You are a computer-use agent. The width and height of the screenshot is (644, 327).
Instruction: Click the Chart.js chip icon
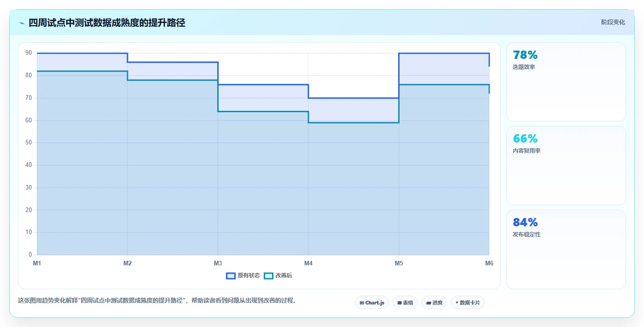pyautogui.click(x=362, y=303)
